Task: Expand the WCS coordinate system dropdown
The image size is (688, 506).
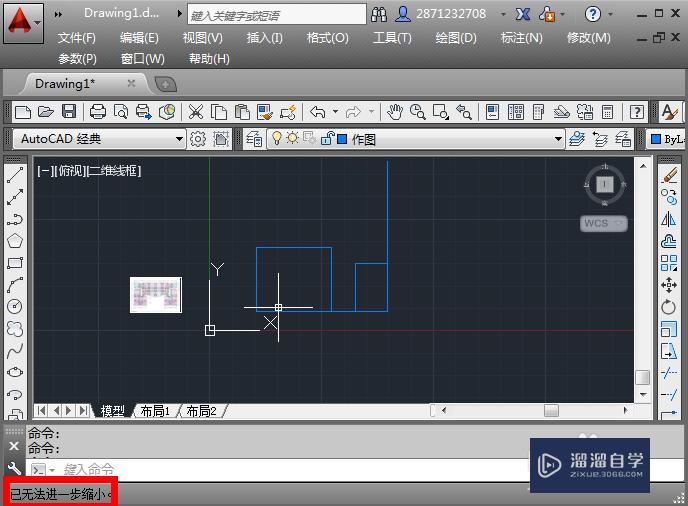Action: coord(618,223)
